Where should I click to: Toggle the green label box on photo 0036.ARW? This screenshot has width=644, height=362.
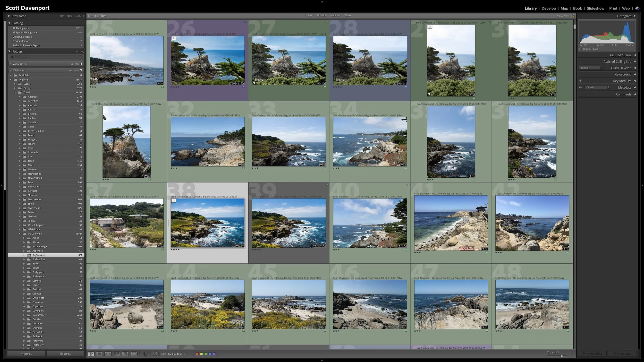click(x=163, y=87)
